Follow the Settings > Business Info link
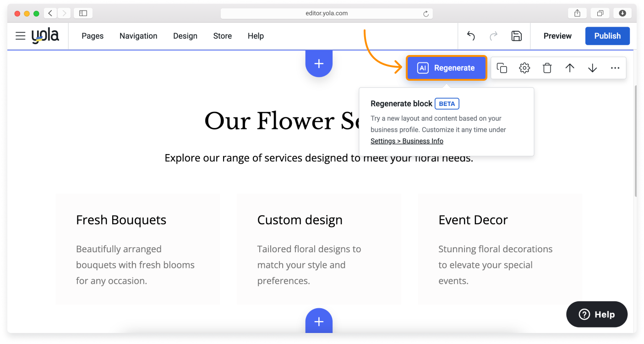The image size is (644, 344). 407,141
